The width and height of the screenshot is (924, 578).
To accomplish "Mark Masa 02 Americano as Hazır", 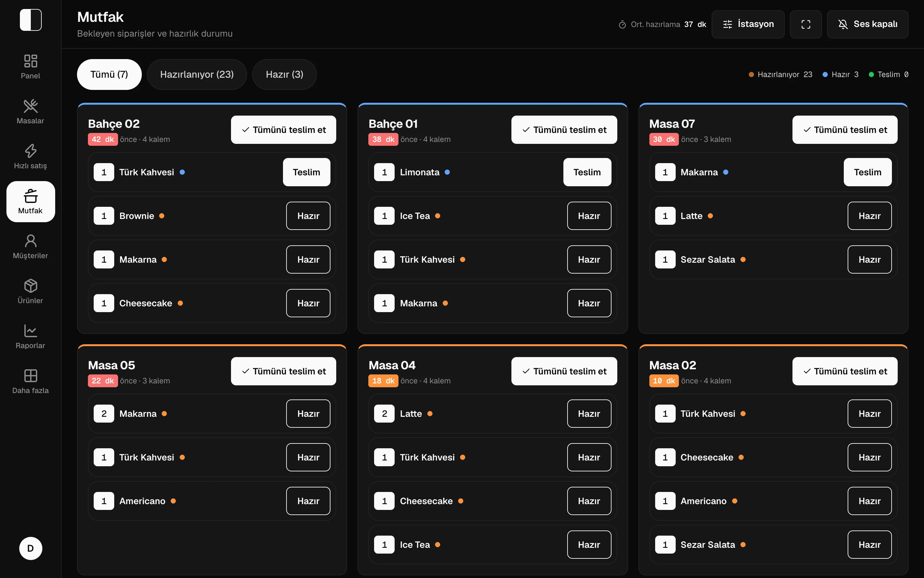I will pos(869,501).
